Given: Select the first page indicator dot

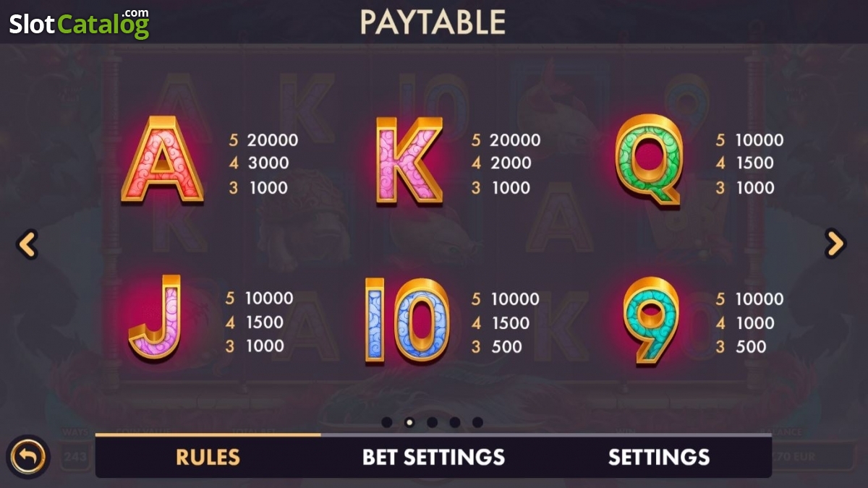Looking at the screenshot, I should pos(387,422).
